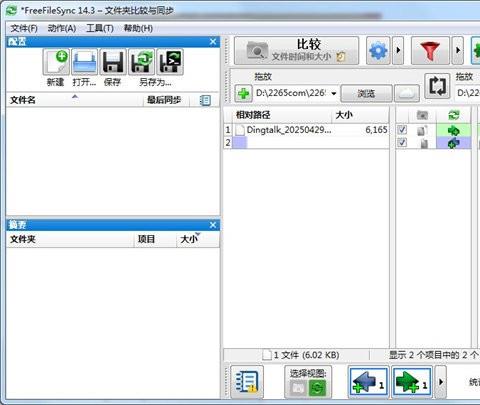Screen dimensions: 480x405
Task: Click Save as batch job icon
Action: tap(170, 62)
